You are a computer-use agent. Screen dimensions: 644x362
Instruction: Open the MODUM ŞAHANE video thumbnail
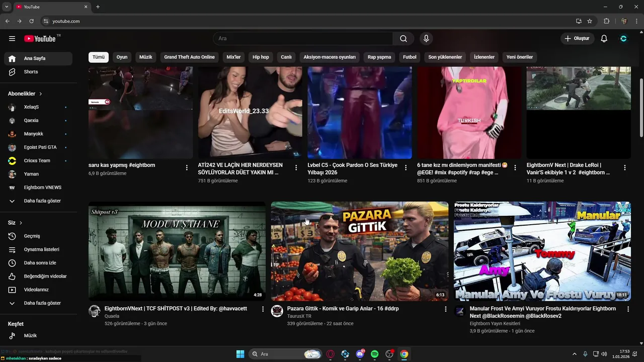point(177,251)
